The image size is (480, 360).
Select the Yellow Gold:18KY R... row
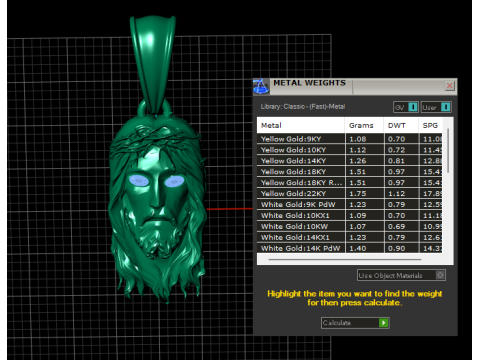350,183
